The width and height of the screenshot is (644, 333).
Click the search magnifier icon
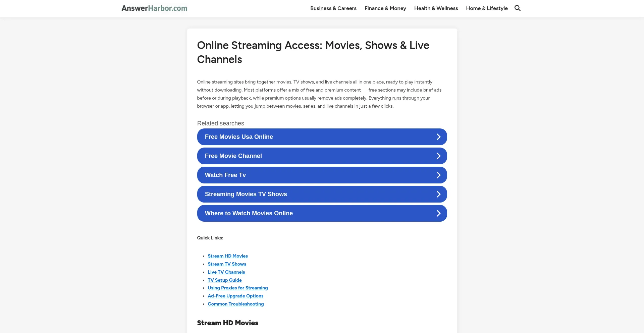(x=518, y=8)
